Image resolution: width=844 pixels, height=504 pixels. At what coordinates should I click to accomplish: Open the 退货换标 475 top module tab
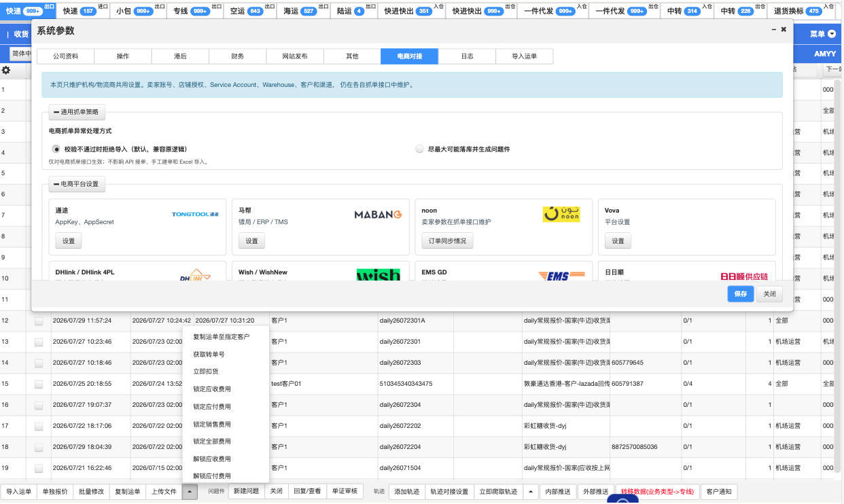803,10
